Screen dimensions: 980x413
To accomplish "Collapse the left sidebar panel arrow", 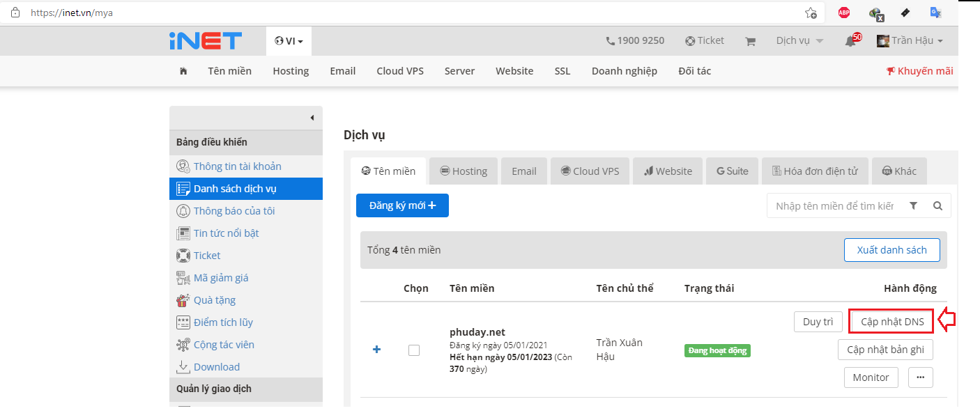I will pos(312,118).
